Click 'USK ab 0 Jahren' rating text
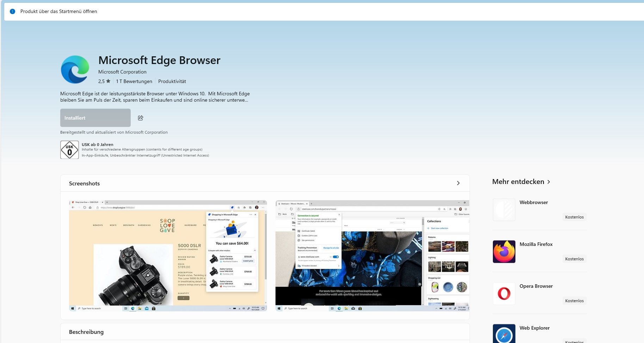 [98, 145]
